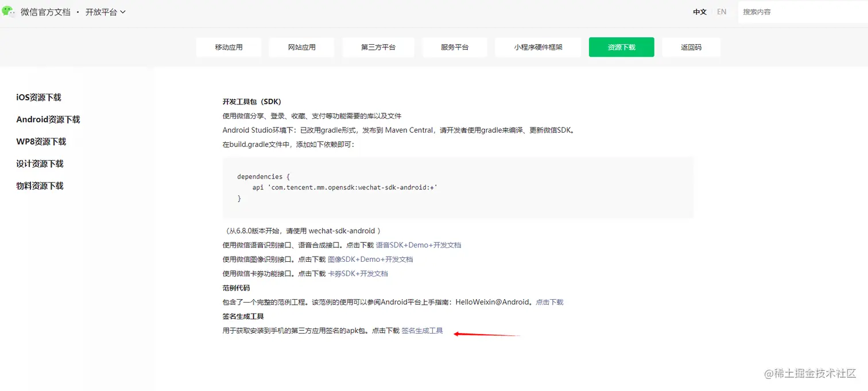The width and height of the screenshot is (868, 391).
Task: Switch language to 中文
Action: point(700,12)
